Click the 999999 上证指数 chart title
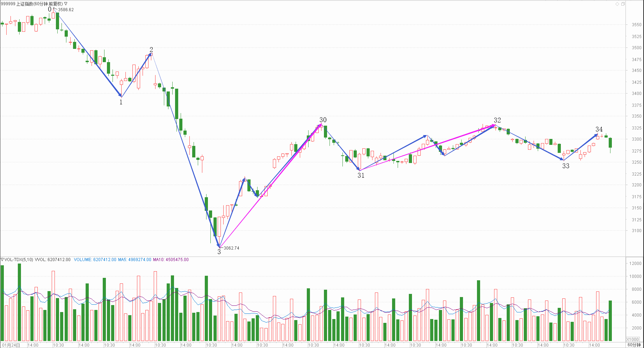 click(x=31, y=4)
